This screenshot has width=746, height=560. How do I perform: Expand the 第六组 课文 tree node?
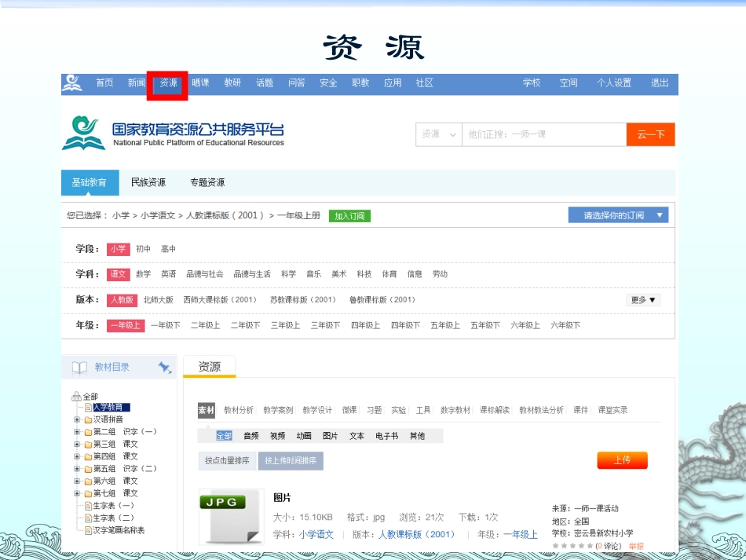77,481
